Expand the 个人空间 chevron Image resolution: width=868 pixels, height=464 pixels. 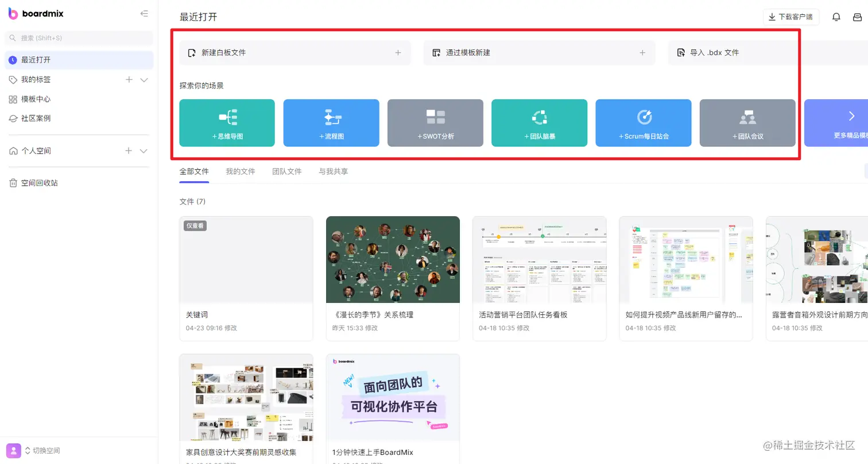coord(144,151)
